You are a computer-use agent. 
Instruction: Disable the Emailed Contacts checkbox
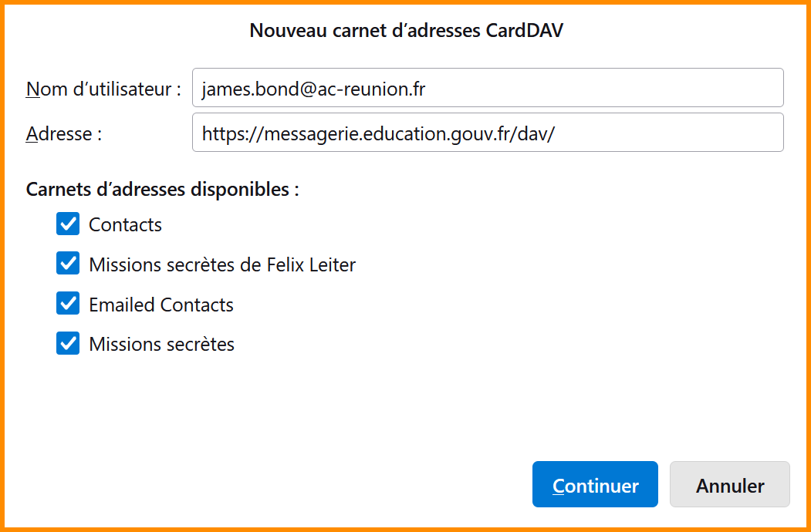68,304
